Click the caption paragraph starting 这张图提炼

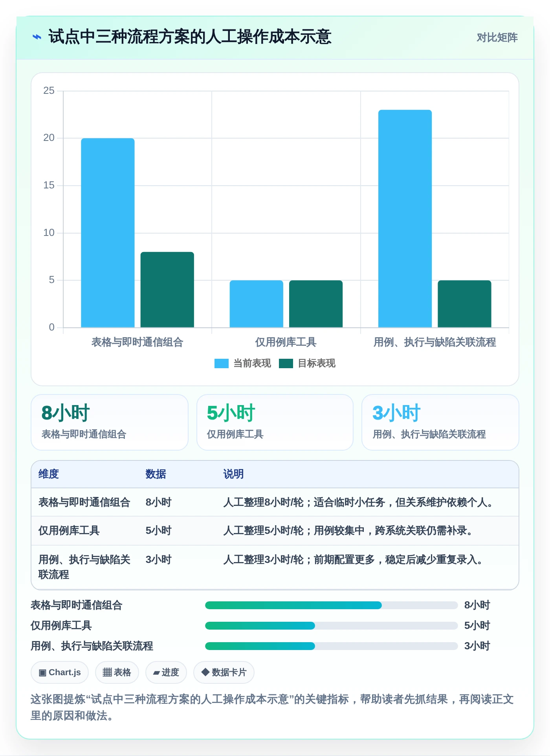[272, 707]
